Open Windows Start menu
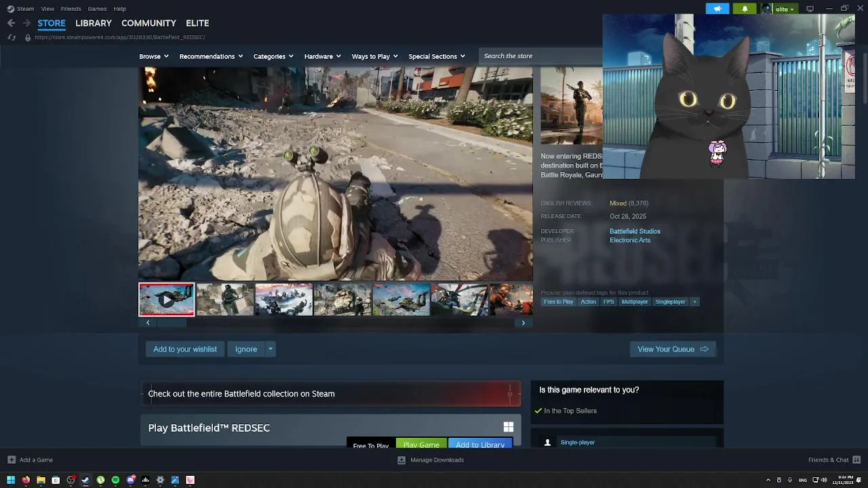This screenshot has height=488, width=868. (11, 480)
